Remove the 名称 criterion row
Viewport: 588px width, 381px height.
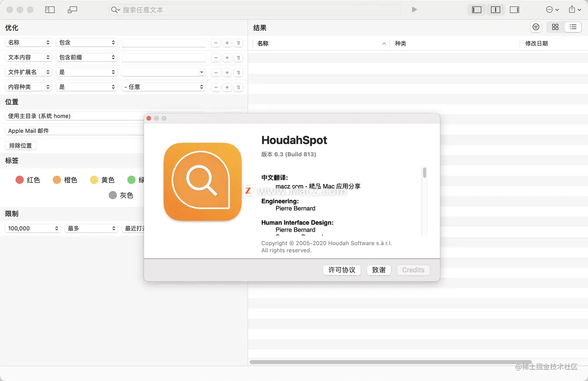216,43
